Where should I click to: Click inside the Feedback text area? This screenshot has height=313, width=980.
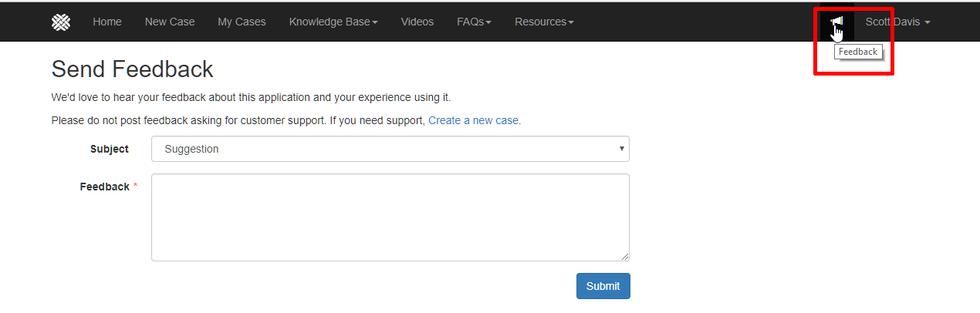tap(390, 217)
